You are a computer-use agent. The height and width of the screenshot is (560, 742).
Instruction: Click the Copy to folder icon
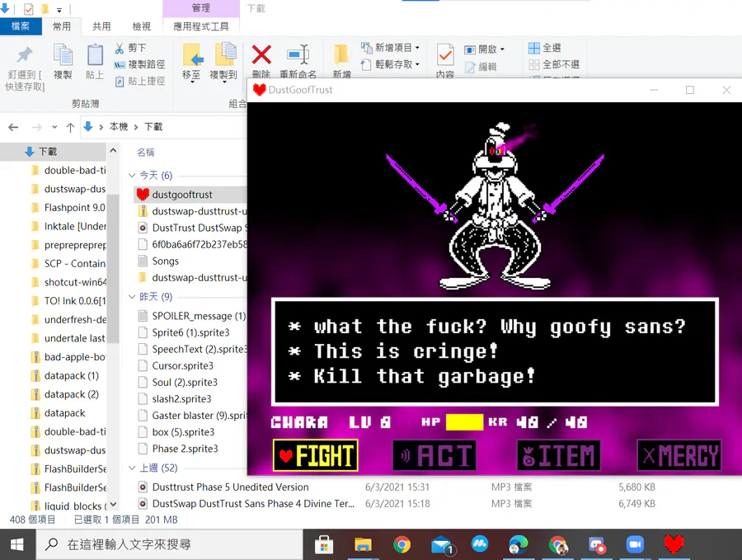[225, 54]
